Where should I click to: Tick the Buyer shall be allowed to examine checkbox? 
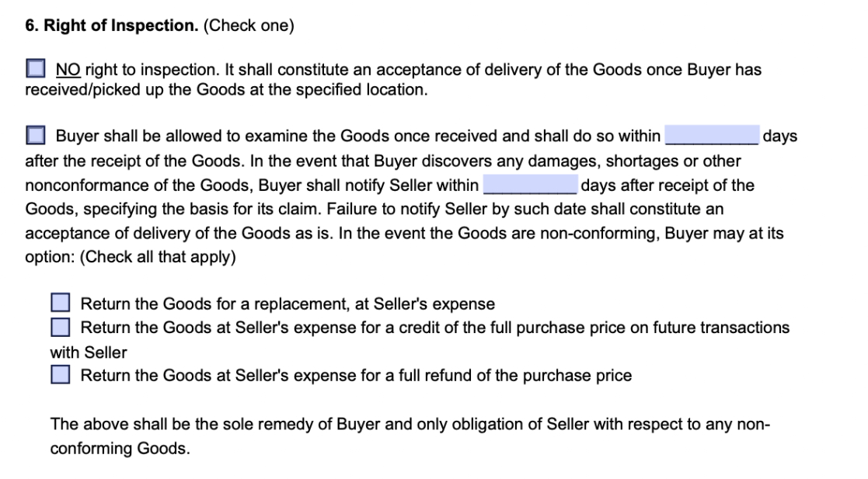(36, 135)
